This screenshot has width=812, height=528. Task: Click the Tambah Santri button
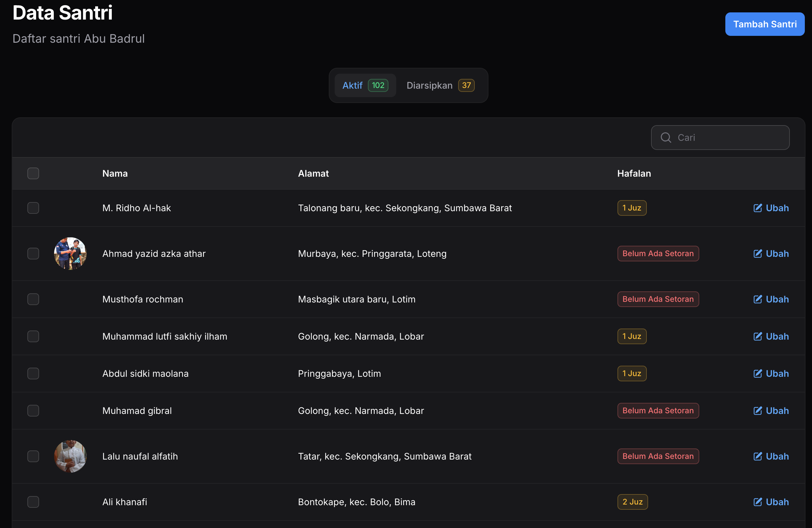[x=764, y=24]
